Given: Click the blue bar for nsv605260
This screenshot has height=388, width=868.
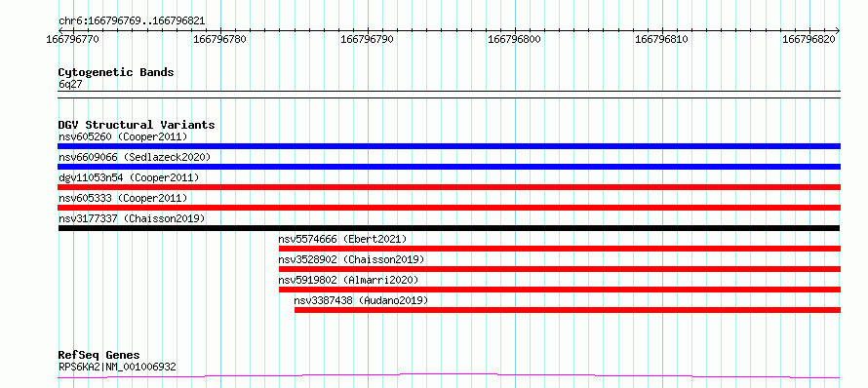Looking at the screenshot, I should click(449, 146).
